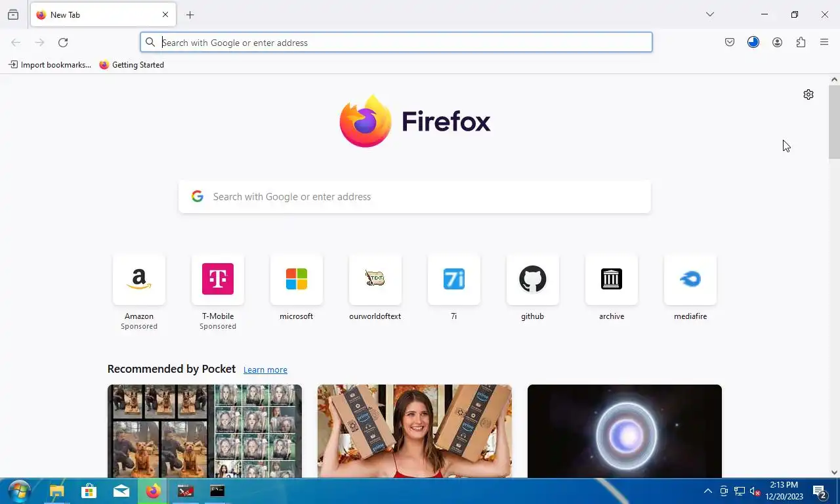
Task: Open the network tray icon
Action: (739, 491)
